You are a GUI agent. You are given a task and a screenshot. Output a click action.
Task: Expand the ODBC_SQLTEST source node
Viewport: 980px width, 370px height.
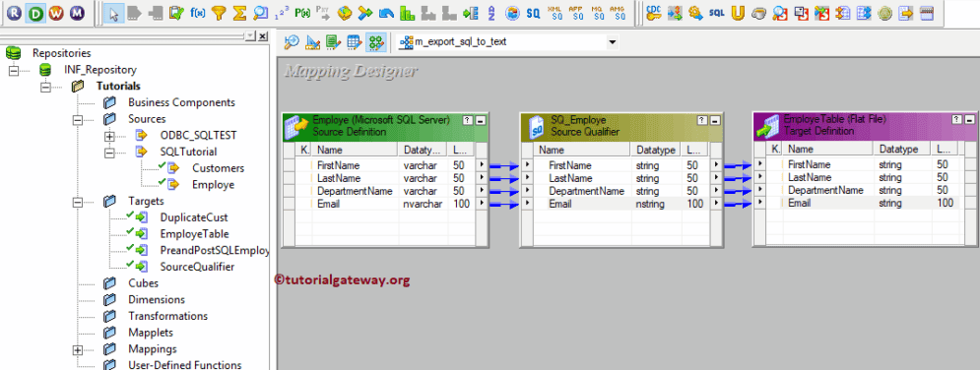tap(110, 136)
